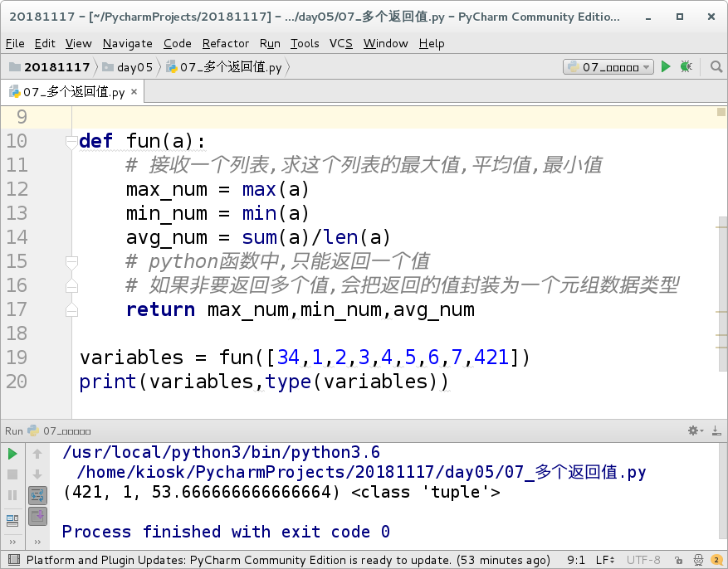
Task: Click 9:1 caret position indicator
Action: tap(578, 559)
